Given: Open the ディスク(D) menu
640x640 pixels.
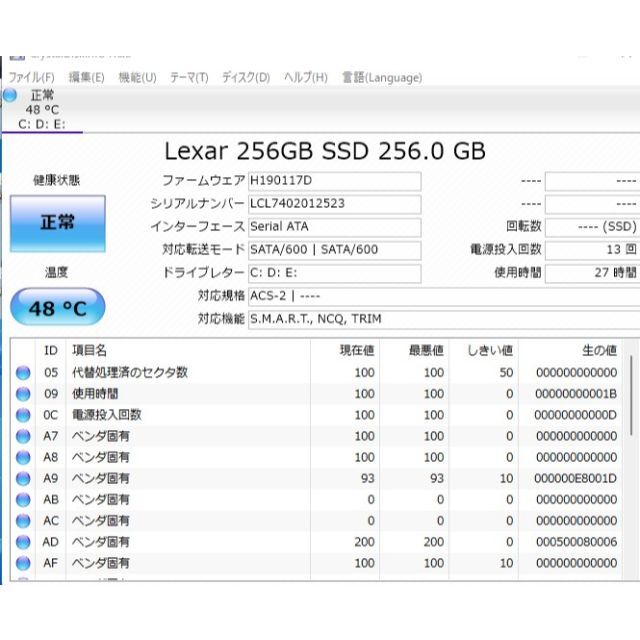Looking at the screenshot, I should pyautogui.click(x=246, y=77).
